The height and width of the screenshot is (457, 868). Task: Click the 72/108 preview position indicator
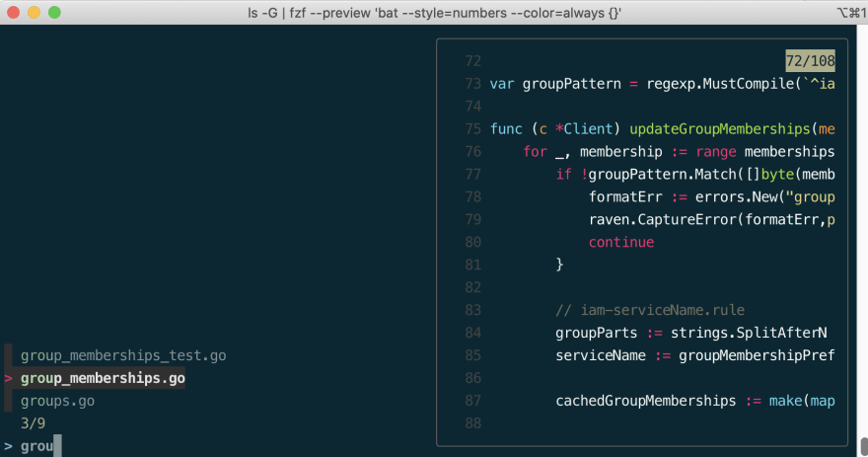coord(811,61)
